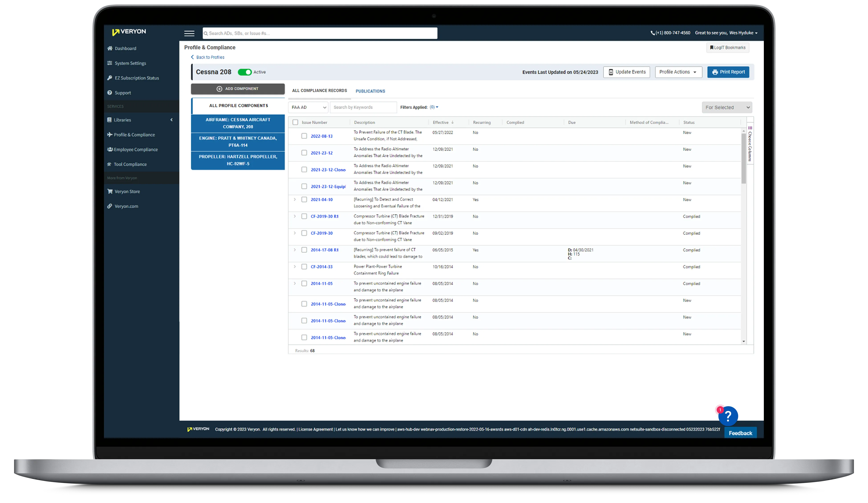Click the Veryon.com link icon
Screen dimensions: 868x503
(x=110, y=206)
